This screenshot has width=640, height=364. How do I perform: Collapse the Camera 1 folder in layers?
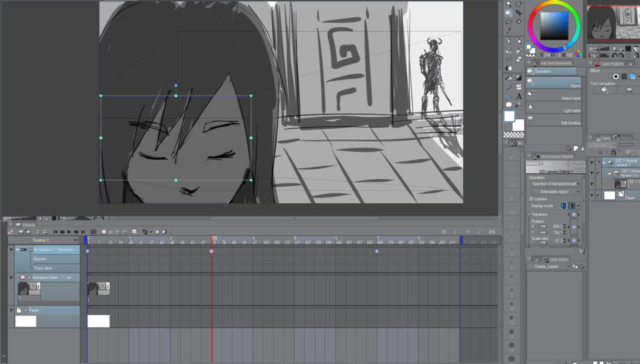[604, 162]
